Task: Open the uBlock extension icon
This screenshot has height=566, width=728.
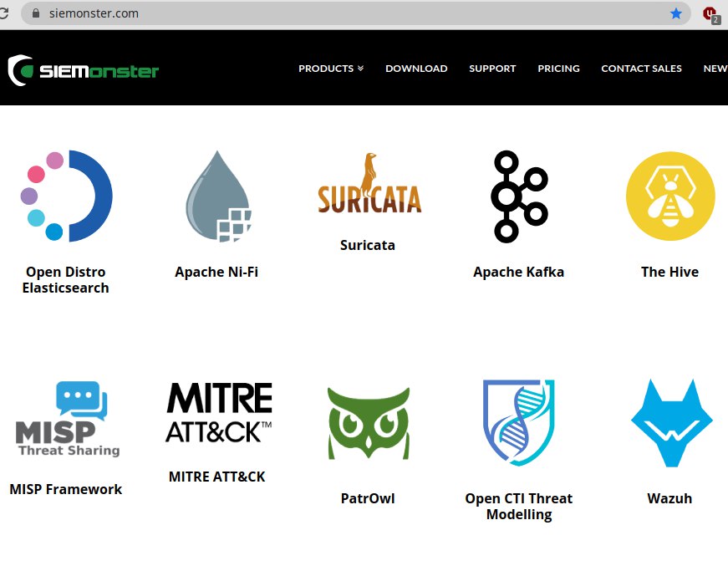Action: pyautogui.click(x=710, y=14)
